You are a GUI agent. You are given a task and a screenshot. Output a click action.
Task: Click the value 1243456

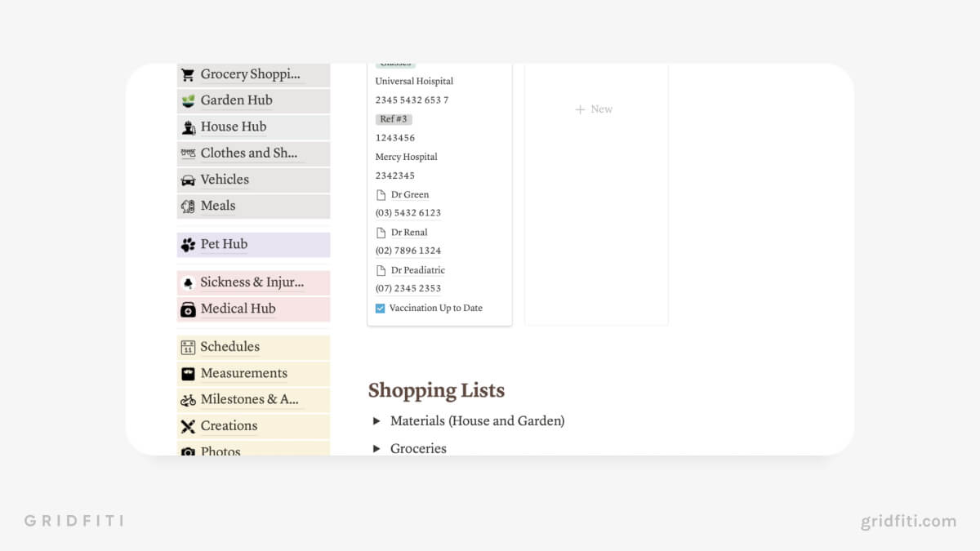pyautogui.click(x=395, y=138)
